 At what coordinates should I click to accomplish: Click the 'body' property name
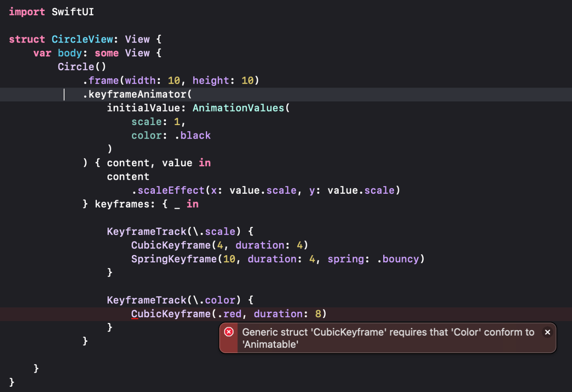pos(70,53)
